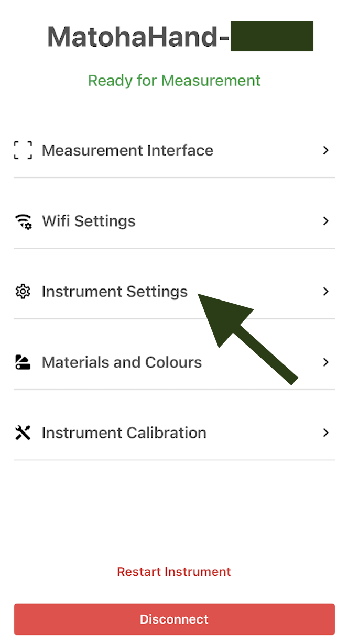Click the Instrument Settings gear icon
Viewport: 348px width, 644px height.
pos(23,292)
